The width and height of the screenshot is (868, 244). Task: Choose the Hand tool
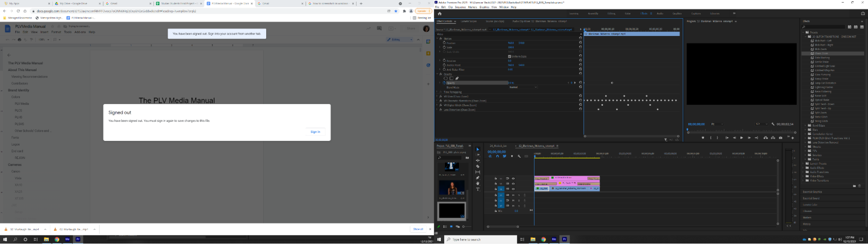478,183
